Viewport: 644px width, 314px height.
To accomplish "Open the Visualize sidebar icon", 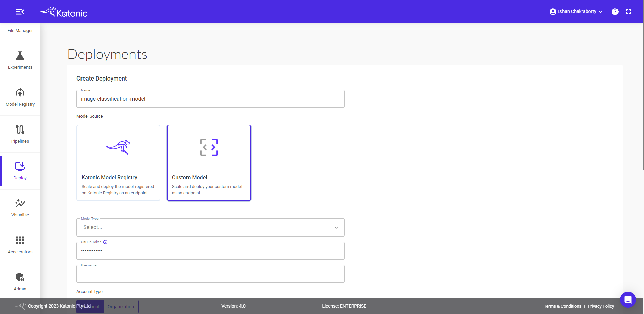I will tap(20, 203).
